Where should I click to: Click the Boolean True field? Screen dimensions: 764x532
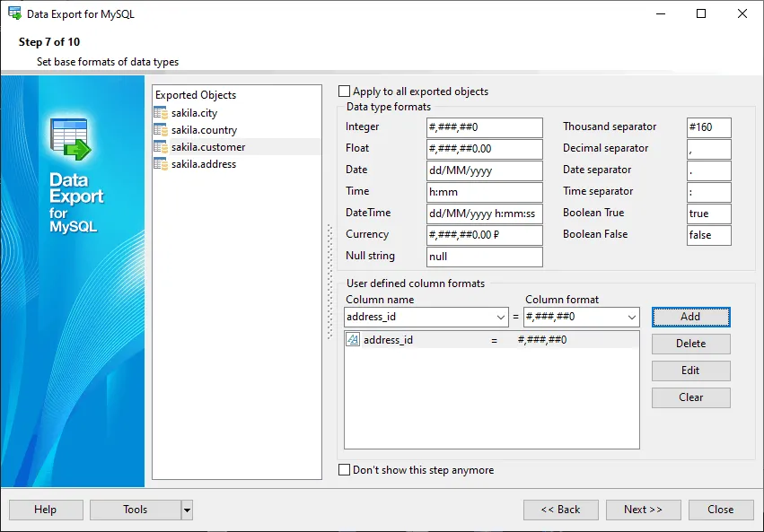[x=709, y=214]
